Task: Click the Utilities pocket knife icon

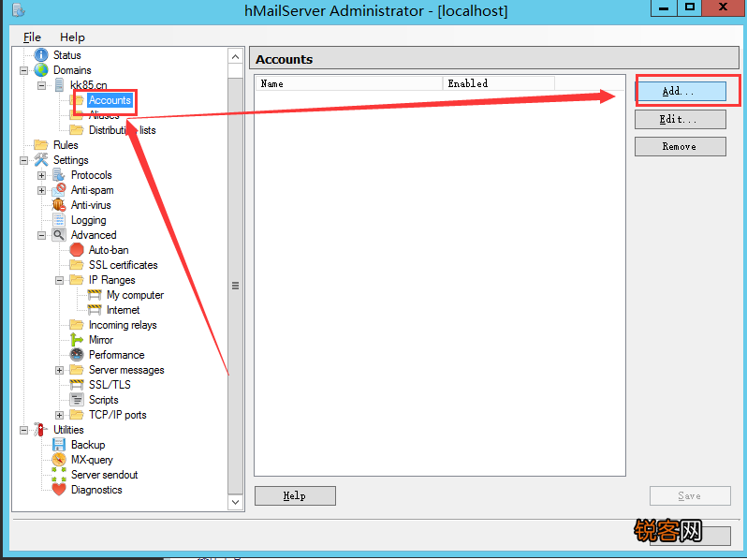Action: click(x=41, y=430)
